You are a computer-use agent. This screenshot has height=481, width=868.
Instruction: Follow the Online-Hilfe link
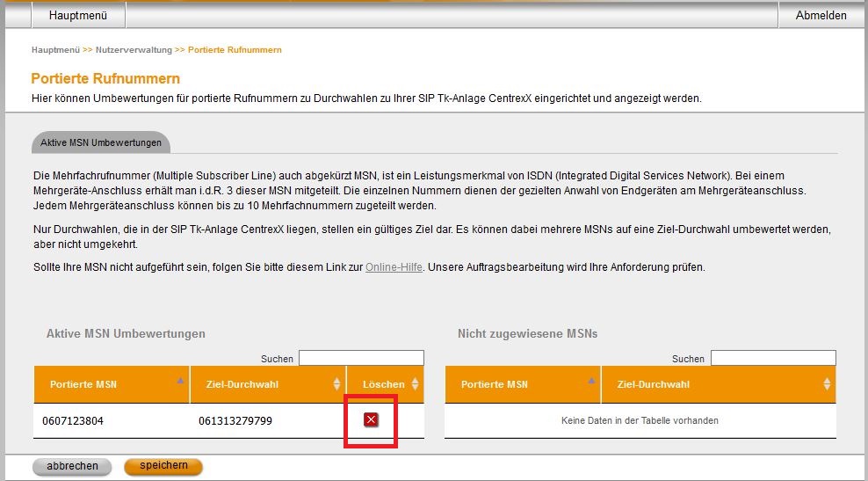[394, 266]
